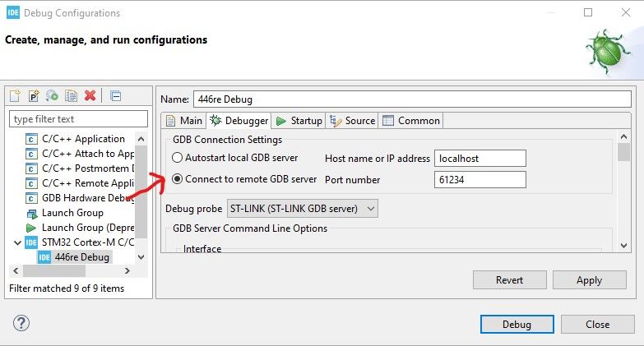Collapse the STM32 Cortex-M tree node
Viewport: 644px width, 346px height.
(17, 242)
